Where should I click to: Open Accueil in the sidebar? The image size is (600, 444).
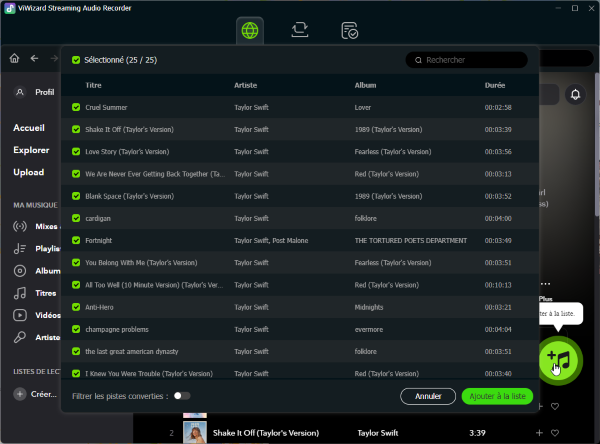click(29, 128)
